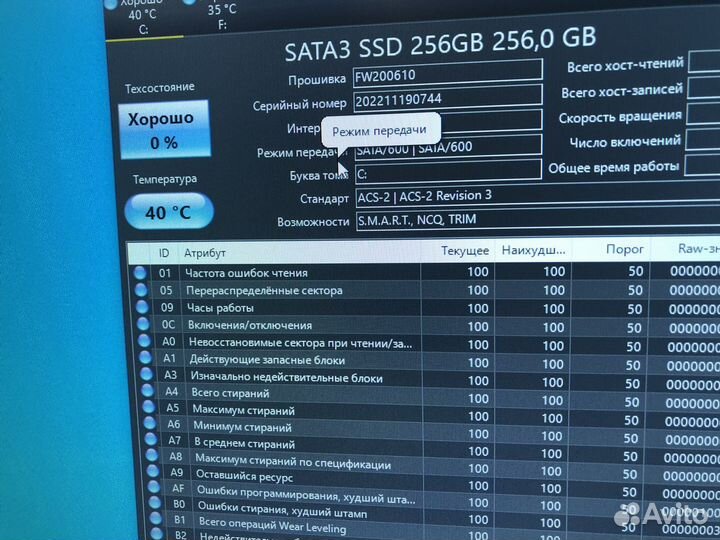Click the transfer mode field SATA/600
Screen dimensions: 720x540
click(x=446, y=148)
